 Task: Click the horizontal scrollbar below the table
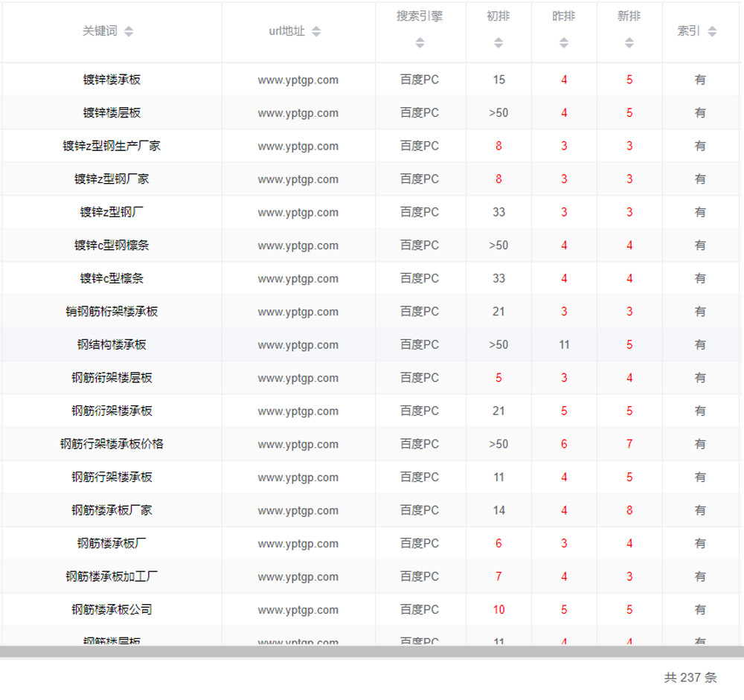(x=372, y=652)
